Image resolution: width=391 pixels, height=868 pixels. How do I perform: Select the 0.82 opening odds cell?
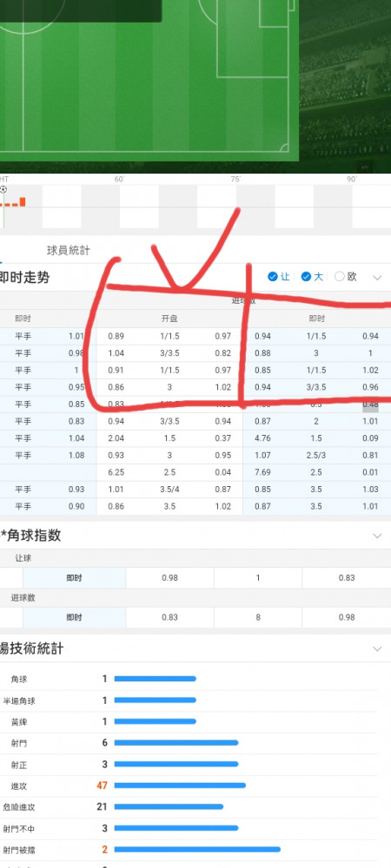(x=222, y=353)
